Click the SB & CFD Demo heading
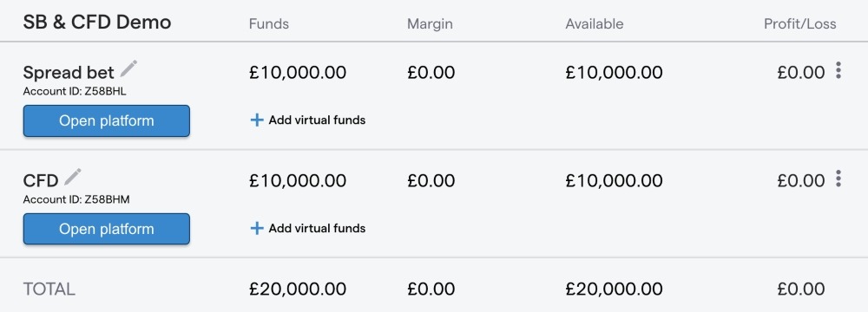The image size is (868, 312). pyautogui.click(x=97, y=23)
